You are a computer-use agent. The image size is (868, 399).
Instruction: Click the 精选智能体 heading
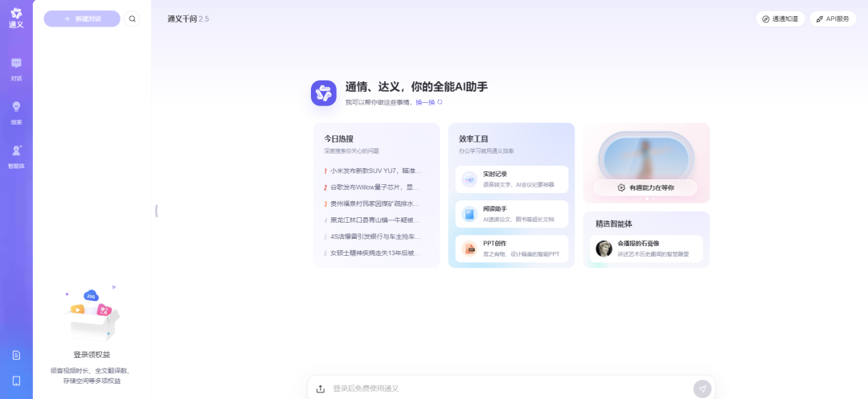(614, 224)
